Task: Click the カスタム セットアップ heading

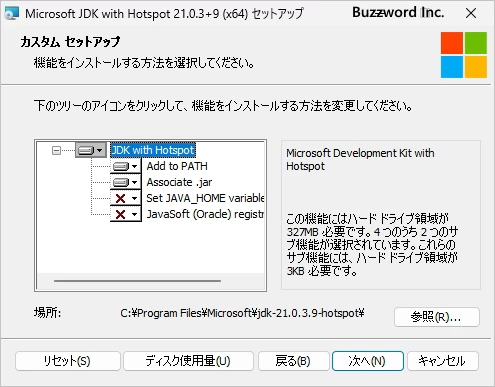Action: point(70,42)
